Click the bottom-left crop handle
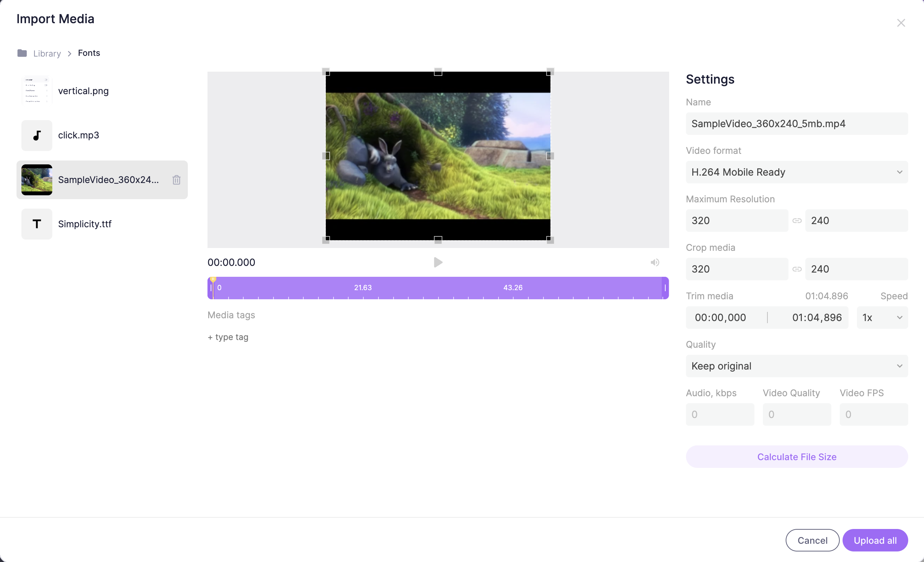The width and height of the screenshot is (924, 562). click(326, 240)
